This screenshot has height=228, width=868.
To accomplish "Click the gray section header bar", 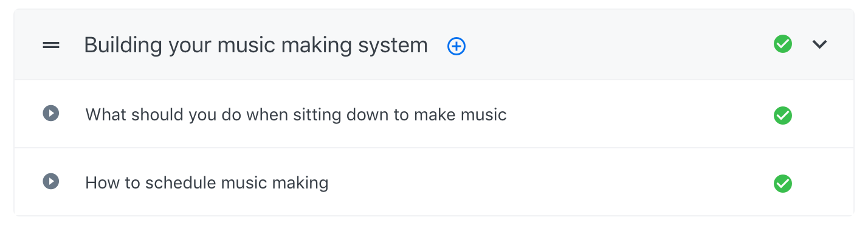I will 434,45.
